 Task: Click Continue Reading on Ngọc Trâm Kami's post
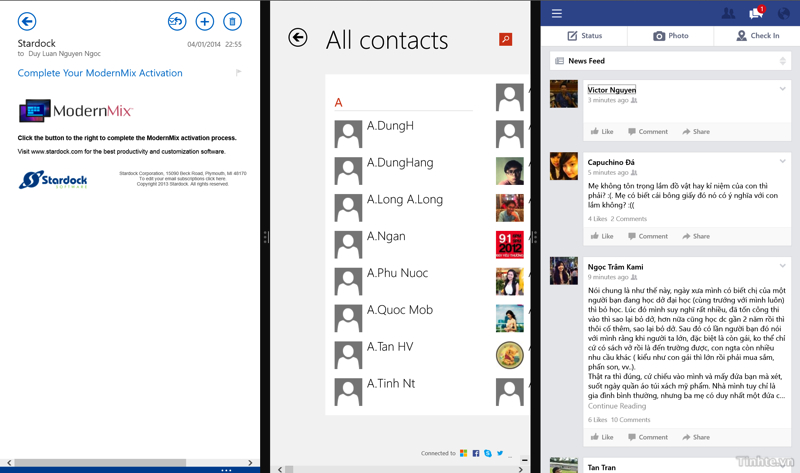pyautogui.click(x=617, y=406)
